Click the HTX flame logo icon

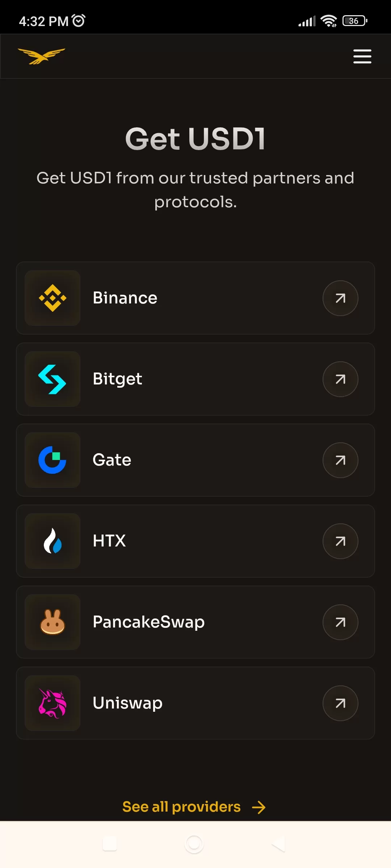[52, 541]
